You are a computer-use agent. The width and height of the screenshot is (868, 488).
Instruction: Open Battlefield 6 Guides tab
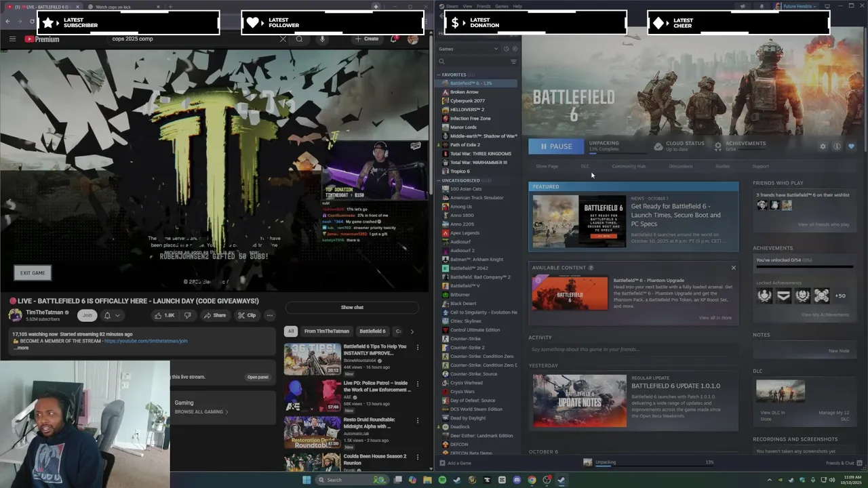point(723,166)
